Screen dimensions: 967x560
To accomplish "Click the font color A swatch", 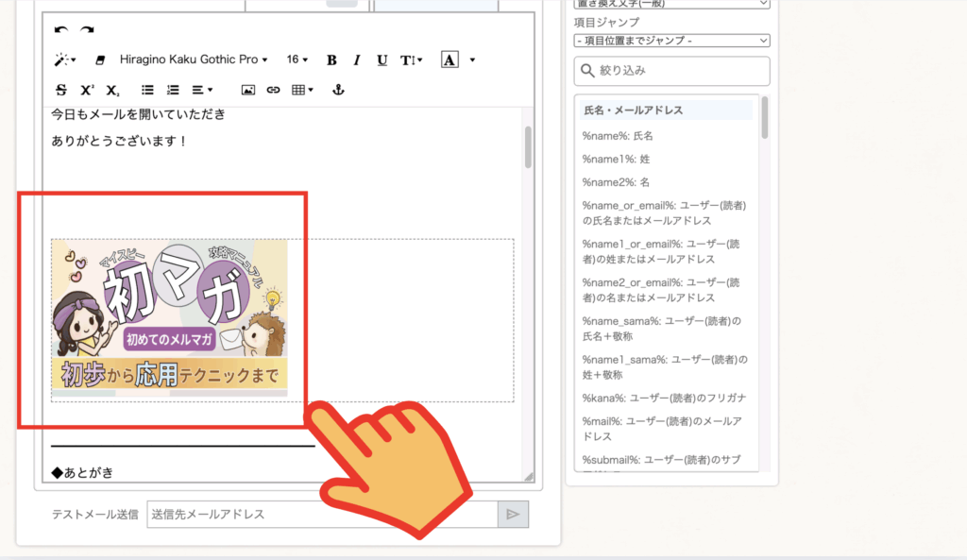I will point(450,59).
